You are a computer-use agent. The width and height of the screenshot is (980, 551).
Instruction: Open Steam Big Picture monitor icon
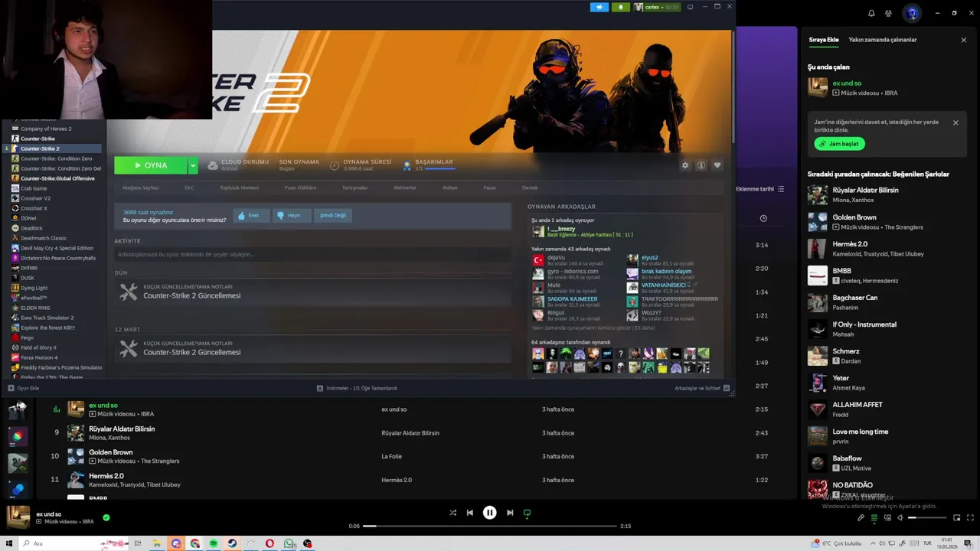click(x=690, y=7)
